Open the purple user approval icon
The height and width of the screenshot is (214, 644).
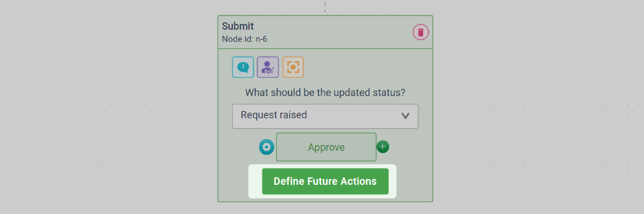(x=267, y=67)
